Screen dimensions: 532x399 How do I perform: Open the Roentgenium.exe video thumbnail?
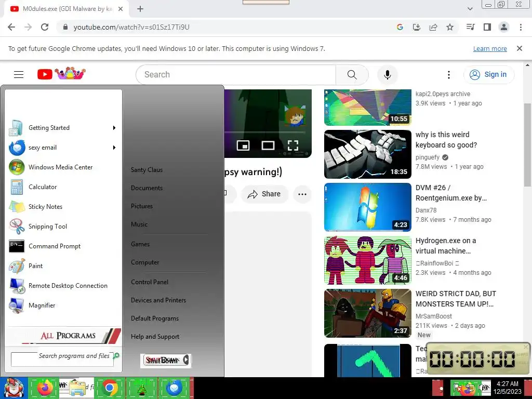click(x=367, y=207)
